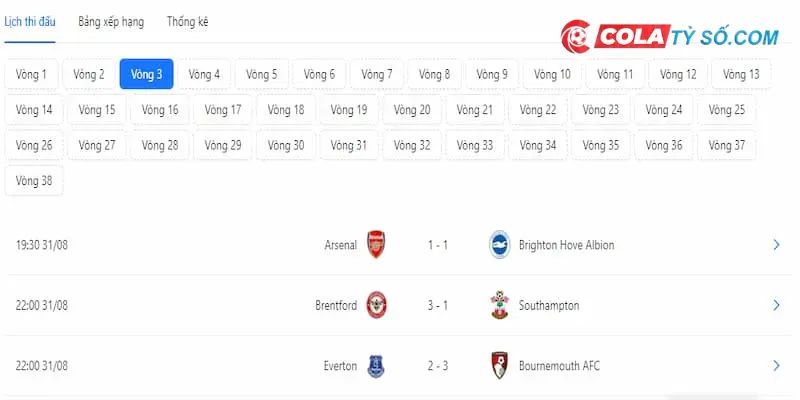Switch to Bảng xếp hạng tab
Viewport: 800px width, 400px height.
pyautogui.click(x=111, y=22)
